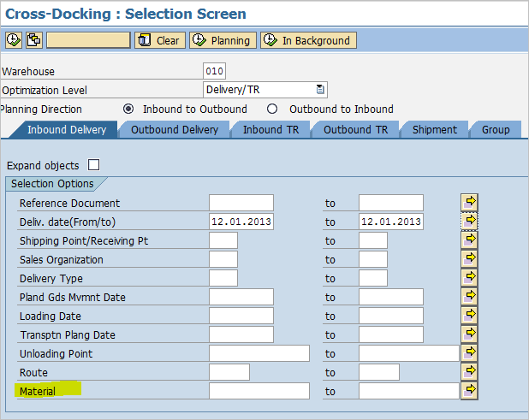
Task: Click the Unloading Point to field
Action: [x=409, y=353]
